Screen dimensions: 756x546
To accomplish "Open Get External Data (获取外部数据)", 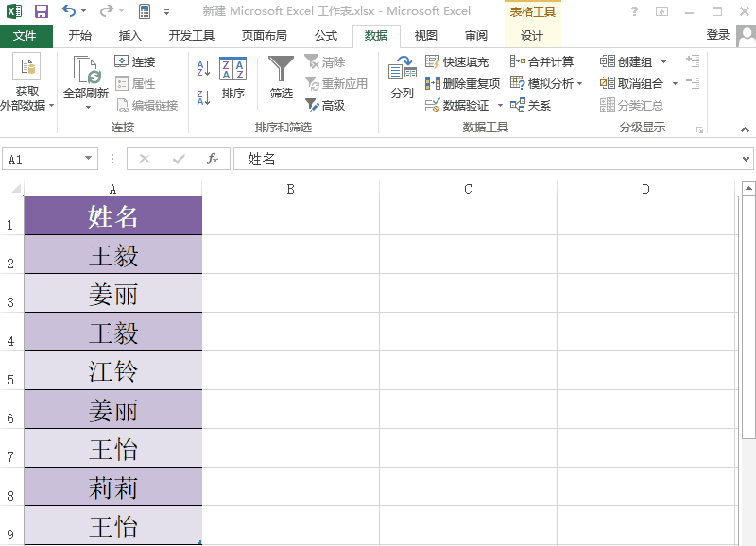I will 27,82.
